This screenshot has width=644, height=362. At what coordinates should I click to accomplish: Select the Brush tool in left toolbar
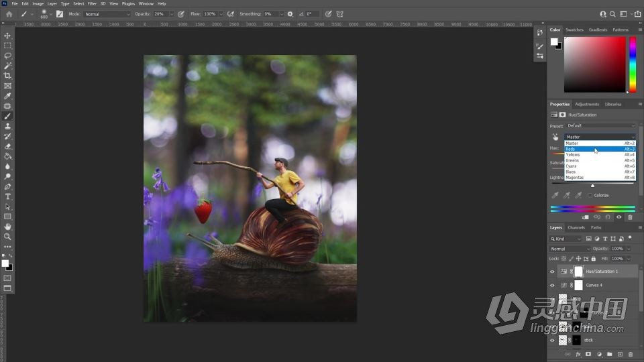click(x=7, y=116)
